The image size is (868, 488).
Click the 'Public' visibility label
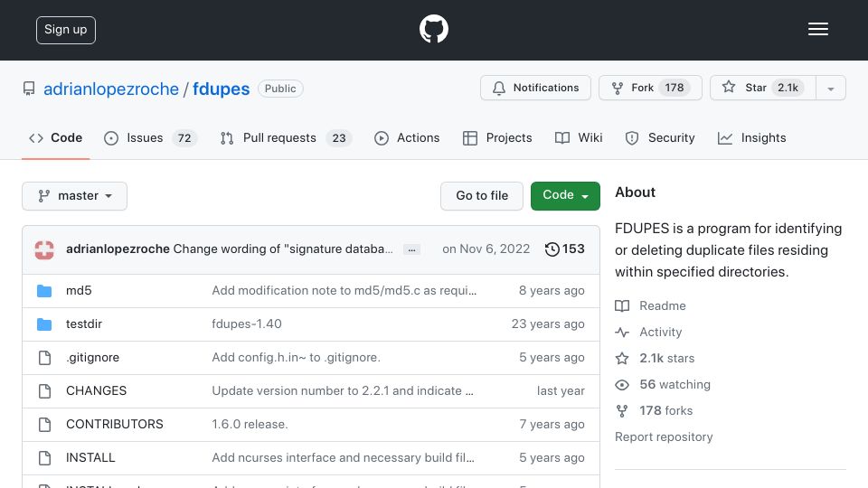pyautogui.click(x=280, y=89)
